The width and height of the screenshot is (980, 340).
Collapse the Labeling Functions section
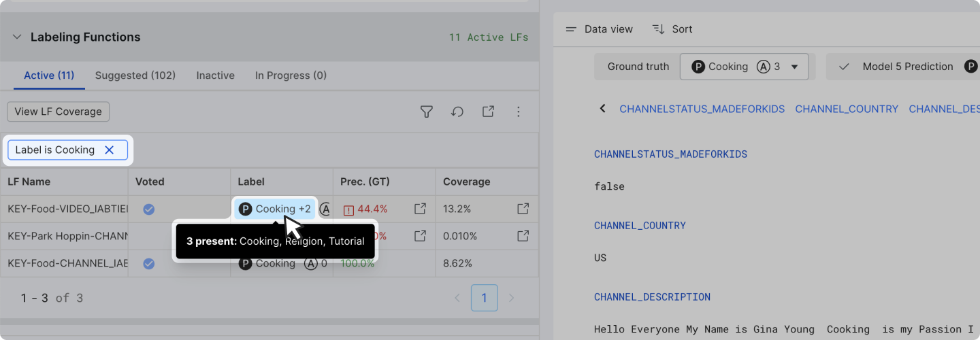pyautogui.click(x=17, y=37)
